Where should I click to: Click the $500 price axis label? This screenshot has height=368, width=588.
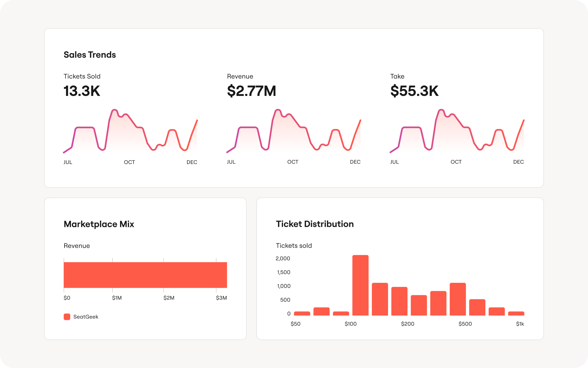(465, 324)
